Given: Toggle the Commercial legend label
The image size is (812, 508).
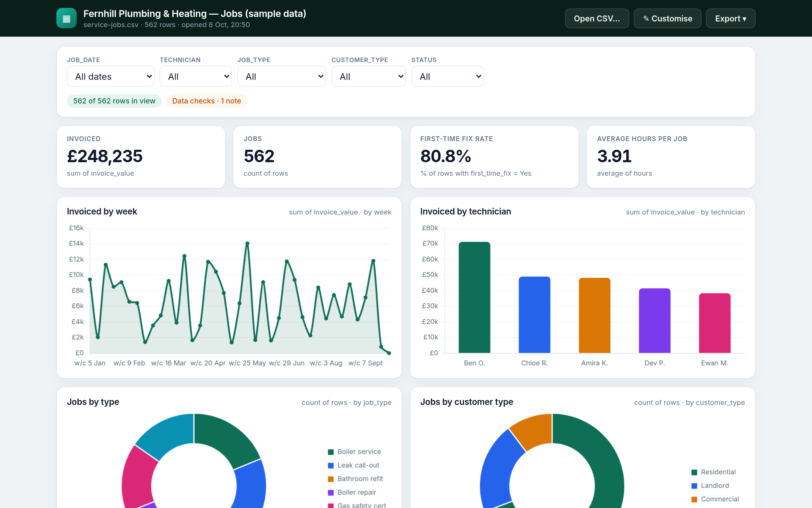Looking at the screenshot, I should (x=720, y=499).
